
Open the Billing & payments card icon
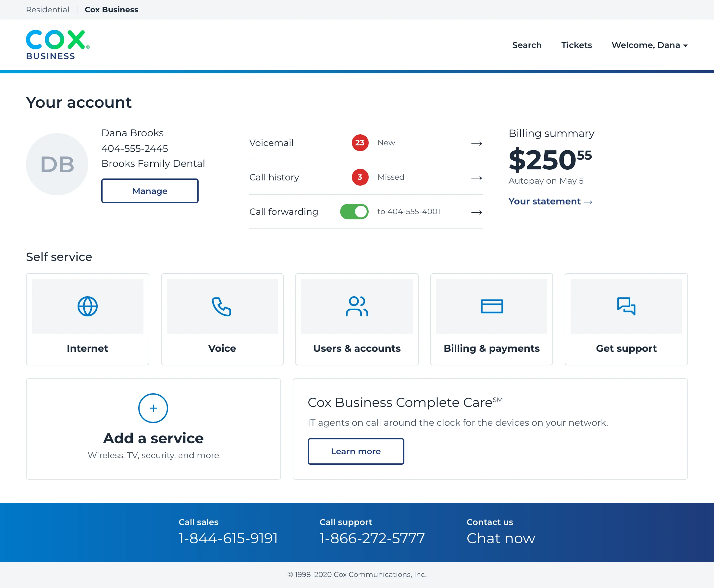point(491,306)
